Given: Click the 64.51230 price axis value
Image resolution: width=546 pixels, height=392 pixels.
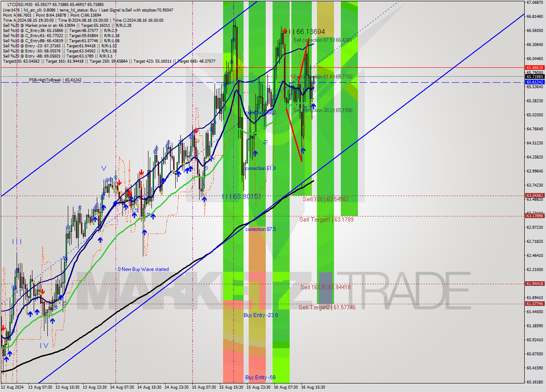Looking at the screenshot, I should [535, 143].
